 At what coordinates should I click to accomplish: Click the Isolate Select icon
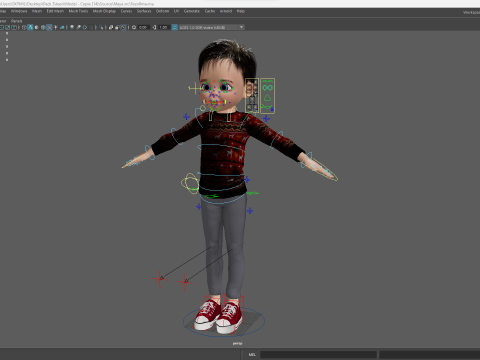tap(101, 27)
